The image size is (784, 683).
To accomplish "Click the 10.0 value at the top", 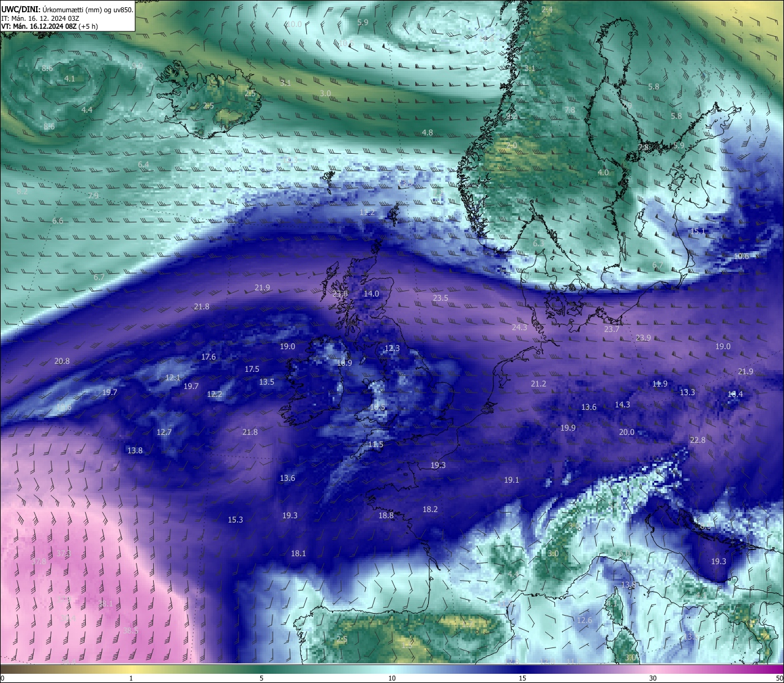I will (294, 24).
